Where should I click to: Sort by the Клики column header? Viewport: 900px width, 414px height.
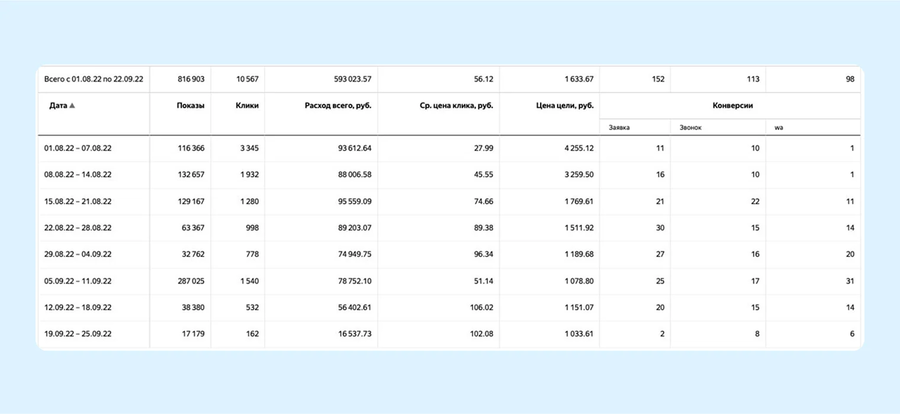(247, 106)
